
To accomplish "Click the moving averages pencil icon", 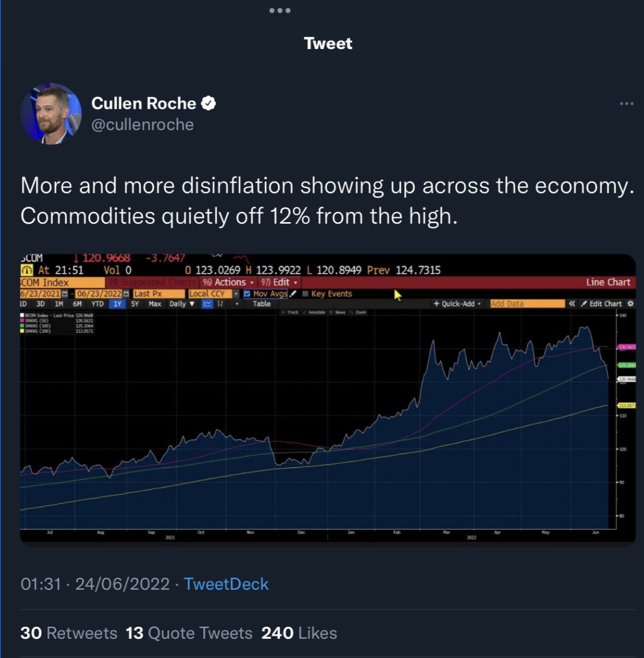I will [293, 294].
